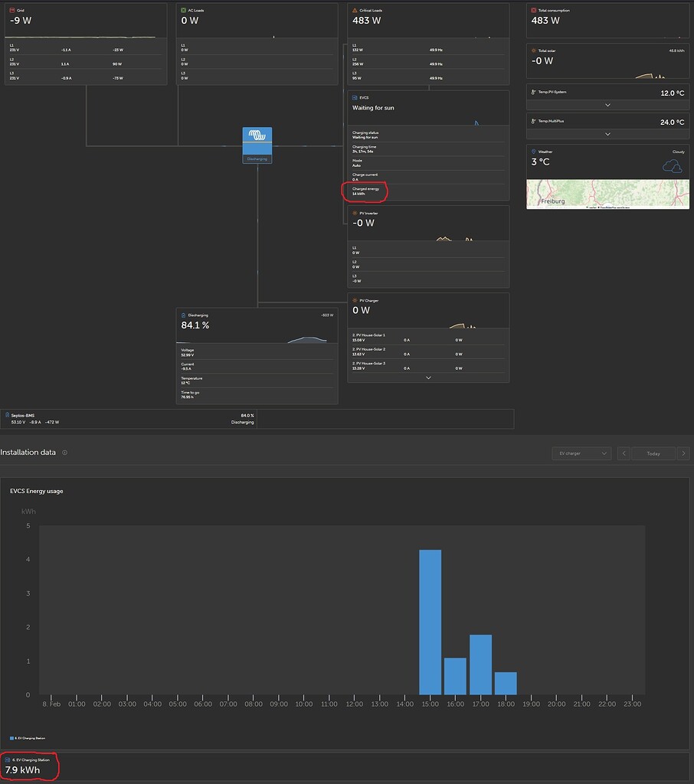This screenshot has width=694, height=784.
Task: Click the Critical Loads warning triangle icon
Action: [353, 10]
